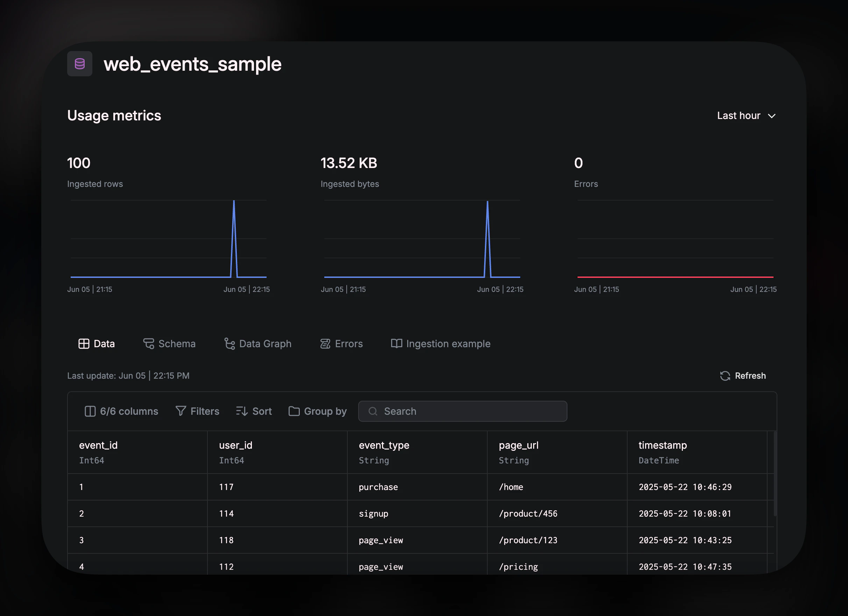The height and width of the screenshot is (616, 848).
Task: Click inside the Search input field
Action: 462,411
